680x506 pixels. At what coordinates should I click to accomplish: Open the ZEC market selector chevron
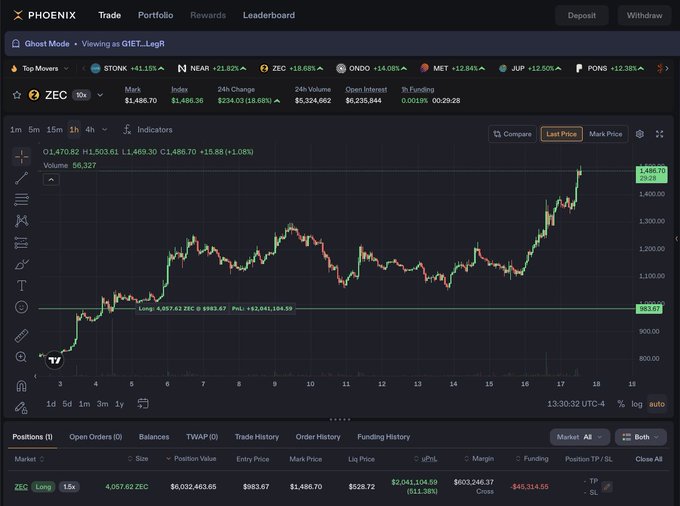100,95
